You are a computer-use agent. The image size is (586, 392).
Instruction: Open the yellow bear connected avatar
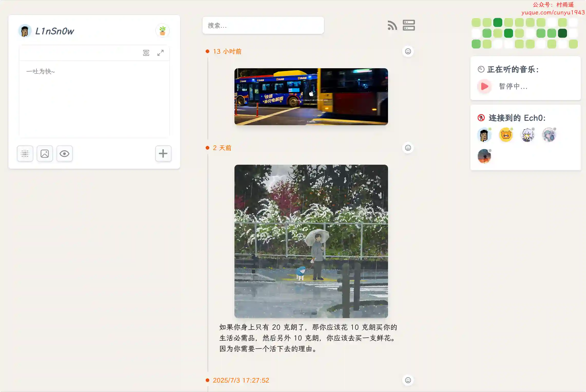pos(506,135)
